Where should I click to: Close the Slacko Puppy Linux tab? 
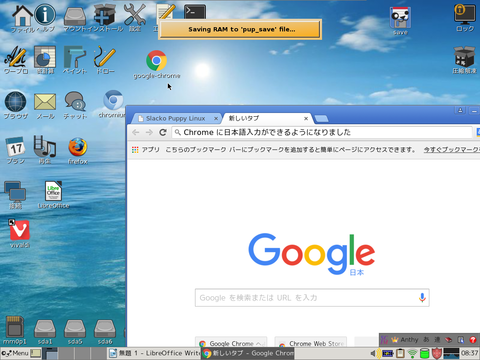click(216, 118)
